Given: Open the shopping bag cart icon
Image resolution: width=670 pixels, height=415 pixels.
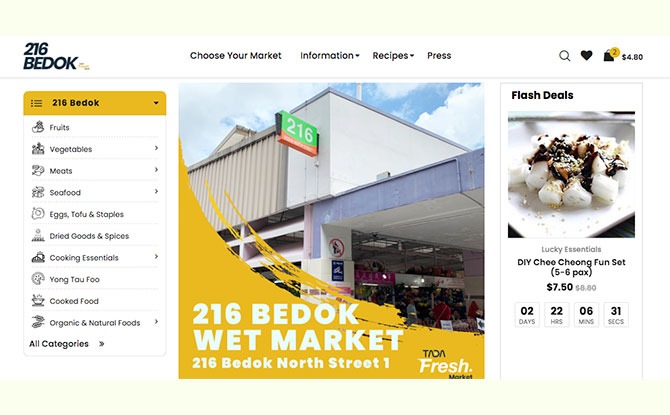Looking at the screenshot, I should (x=609, y=56).
